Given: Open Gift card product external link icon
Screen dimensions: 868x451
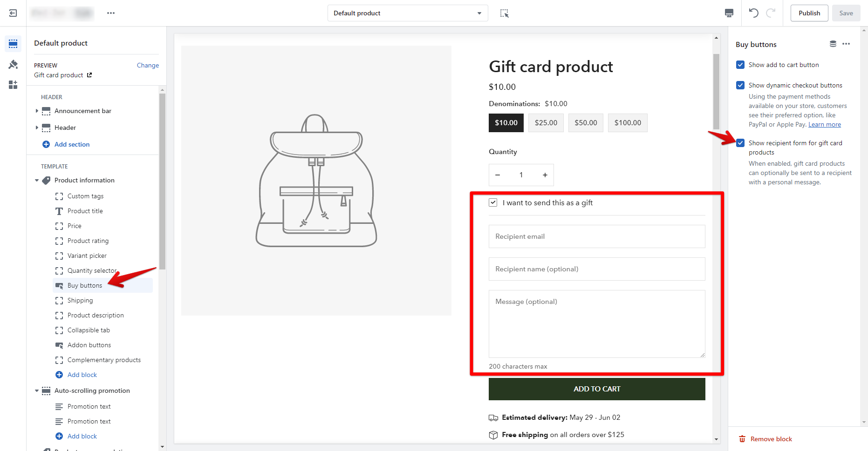Looking at the screenshot, I should (89, 75).
